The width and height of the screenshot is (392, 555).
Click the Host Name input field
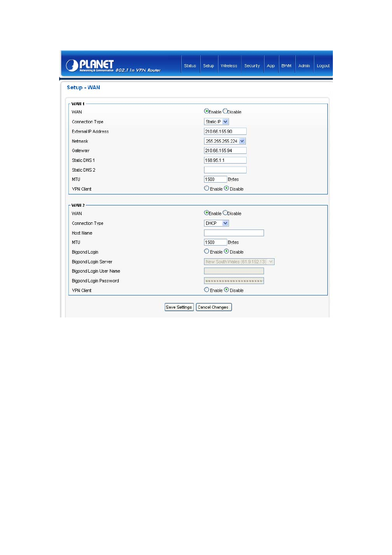234,233
